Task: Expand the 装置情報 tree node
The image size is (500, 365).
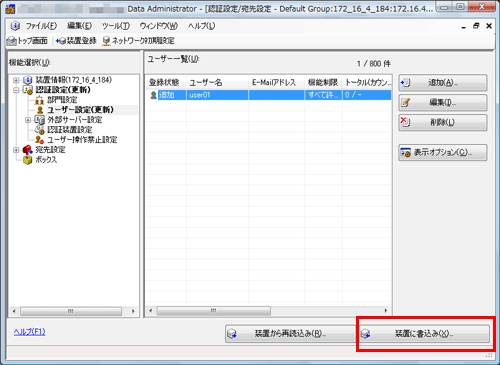Action: [x=16, y=80]
